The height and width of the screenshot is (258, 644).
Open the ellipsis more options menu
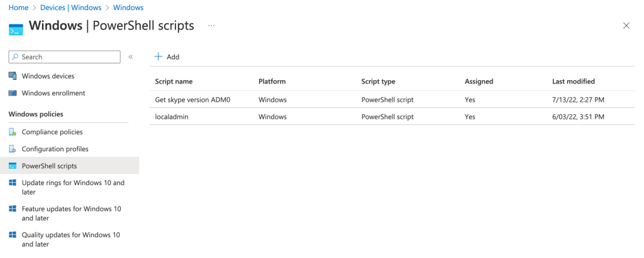pos(211,26)
